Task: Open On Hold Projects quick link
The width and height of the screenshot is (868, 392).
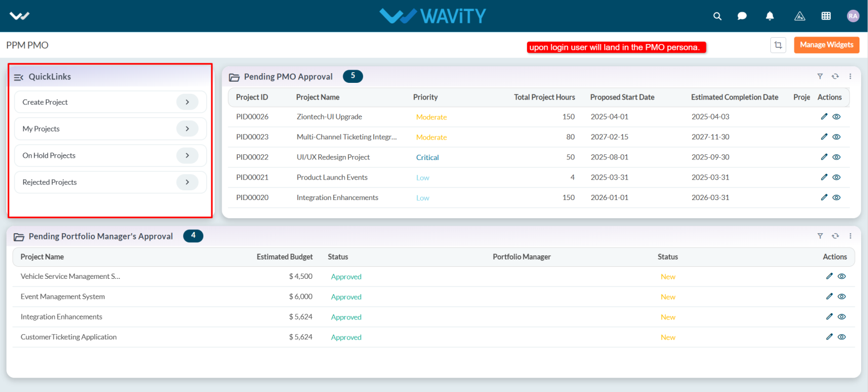Action: point(110,155)
